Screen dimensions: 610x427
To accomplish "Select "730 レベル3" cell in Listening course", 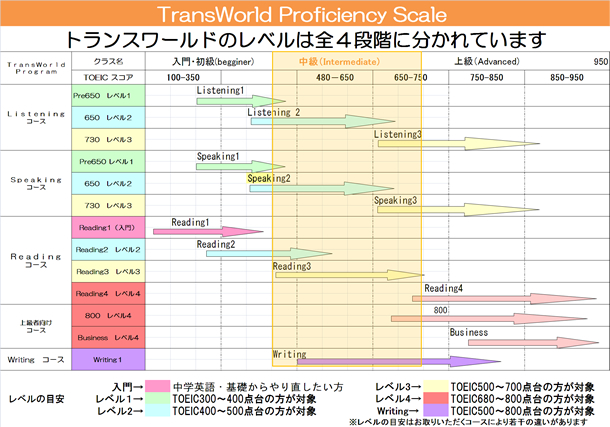I will click(x=109, y=139).
